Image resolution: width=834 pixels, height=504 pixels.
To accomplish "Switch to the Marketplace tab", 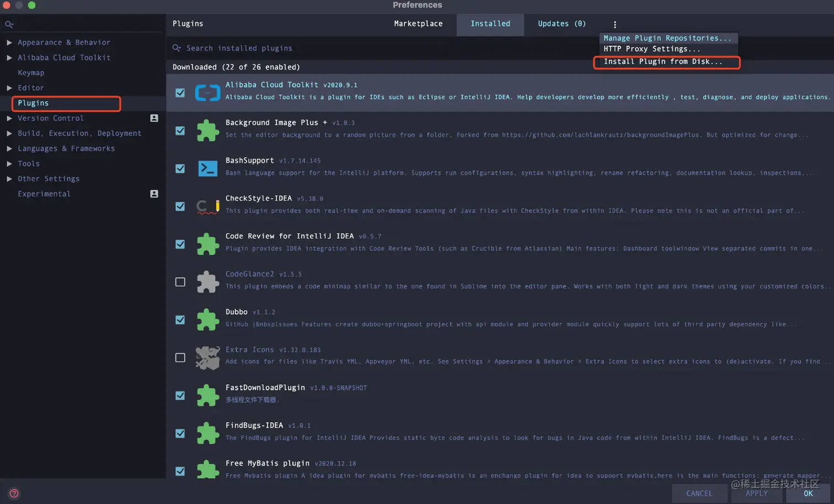I will click(418, 24).
